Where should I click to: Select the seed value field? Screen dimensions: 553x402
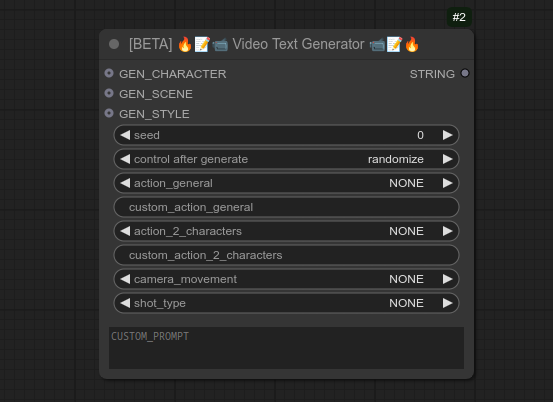(286, 135)
